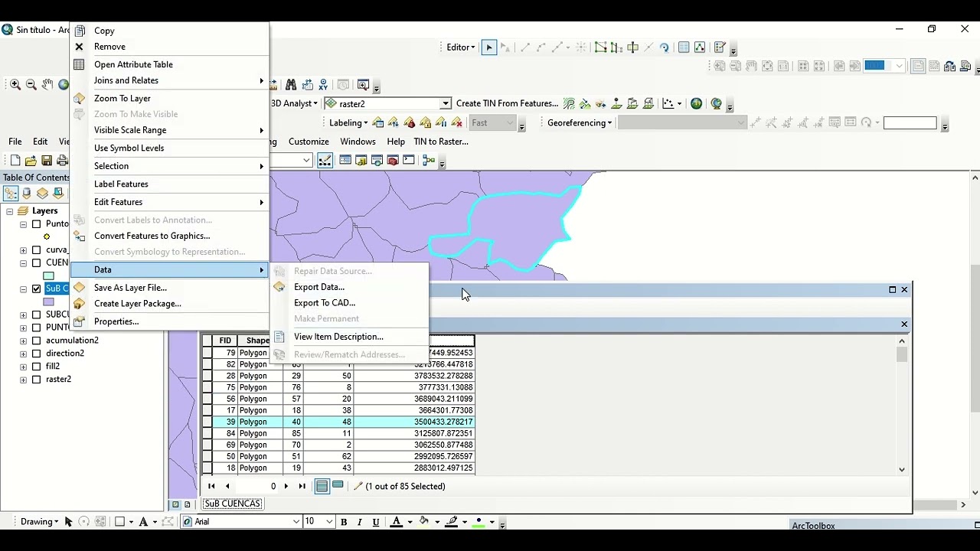Screen dimensions: 980x551
Task: Toggle italic text in Drawing toolbar
Action: coord(360,522)
